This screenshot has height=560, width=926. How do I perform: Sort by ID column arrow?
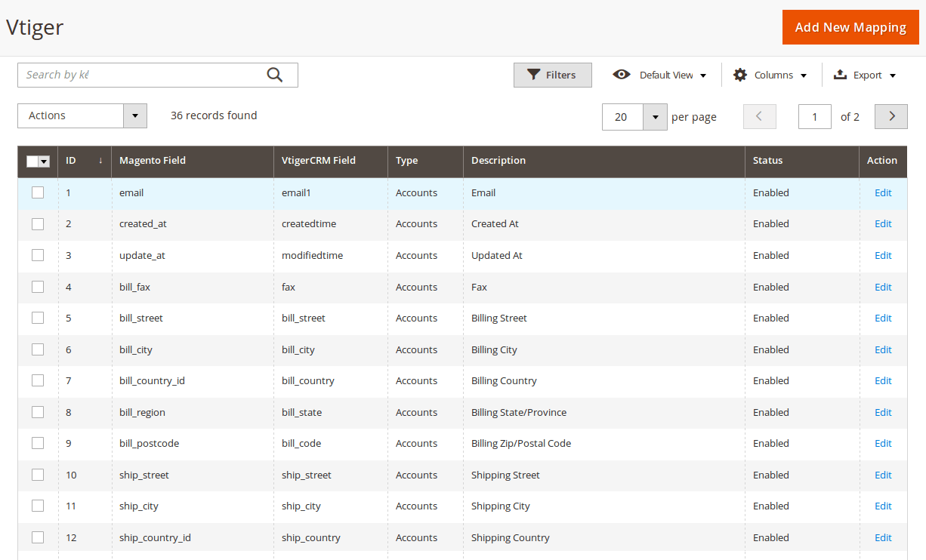100,161
